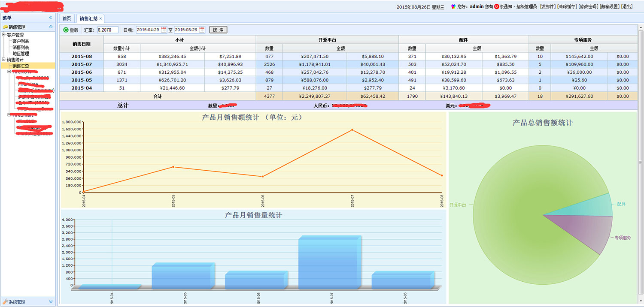The image size is (644, 307).
Task: Open the end date calendar picker icon
Action: (202, 30)
